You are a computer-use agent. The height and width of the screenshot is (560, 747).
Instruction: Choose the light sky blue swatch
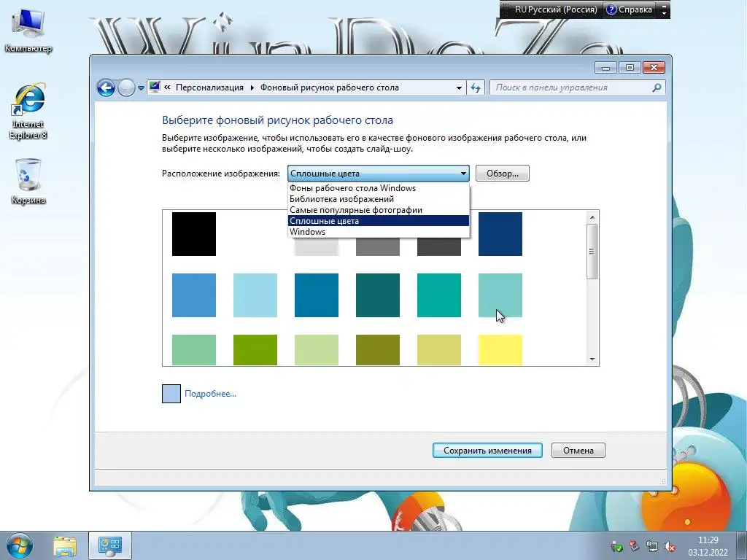click(x=255, y=295)
